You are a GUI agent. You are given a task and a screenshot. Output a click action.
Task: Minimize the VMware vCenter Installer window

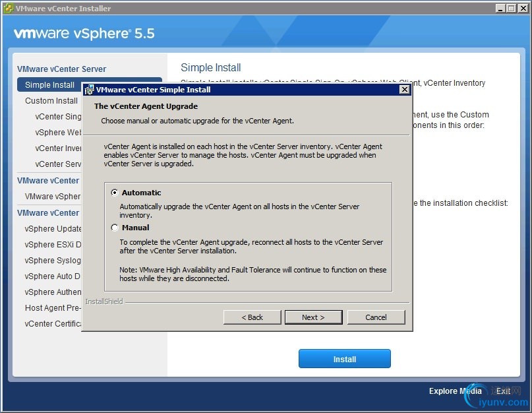click(x=500, y=8)
